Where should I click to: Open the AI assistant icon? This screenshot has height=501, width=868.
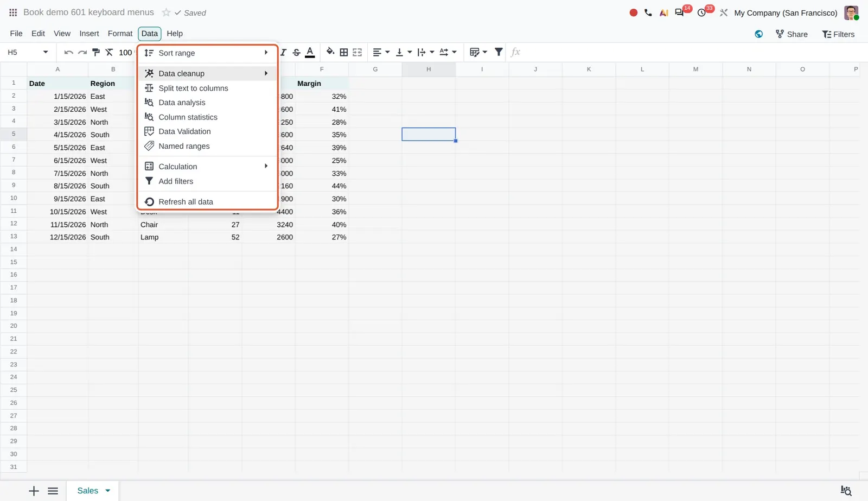pos(663,12)
